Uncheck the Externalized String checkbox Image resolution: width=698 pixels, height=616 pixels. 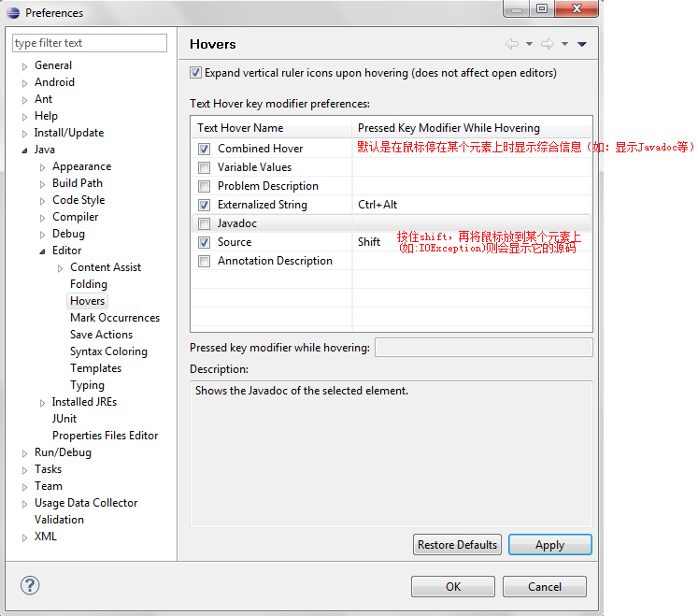click(x=204, y=205)
